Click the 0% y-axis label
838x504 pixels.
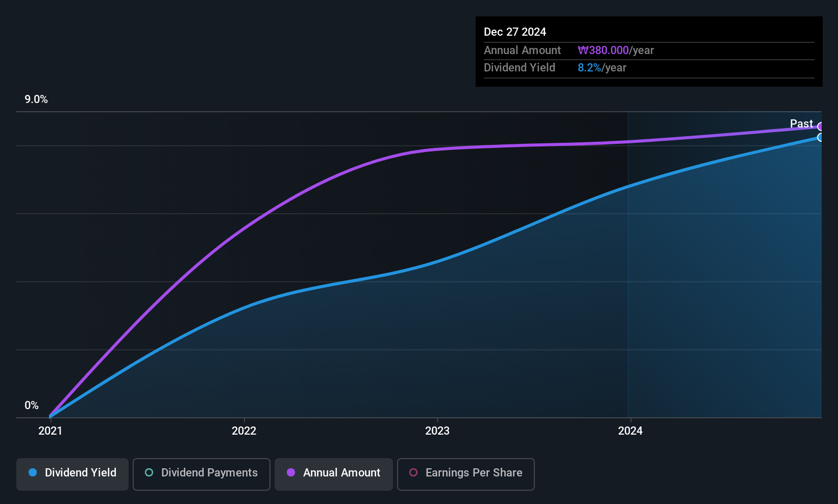[32, 406]
